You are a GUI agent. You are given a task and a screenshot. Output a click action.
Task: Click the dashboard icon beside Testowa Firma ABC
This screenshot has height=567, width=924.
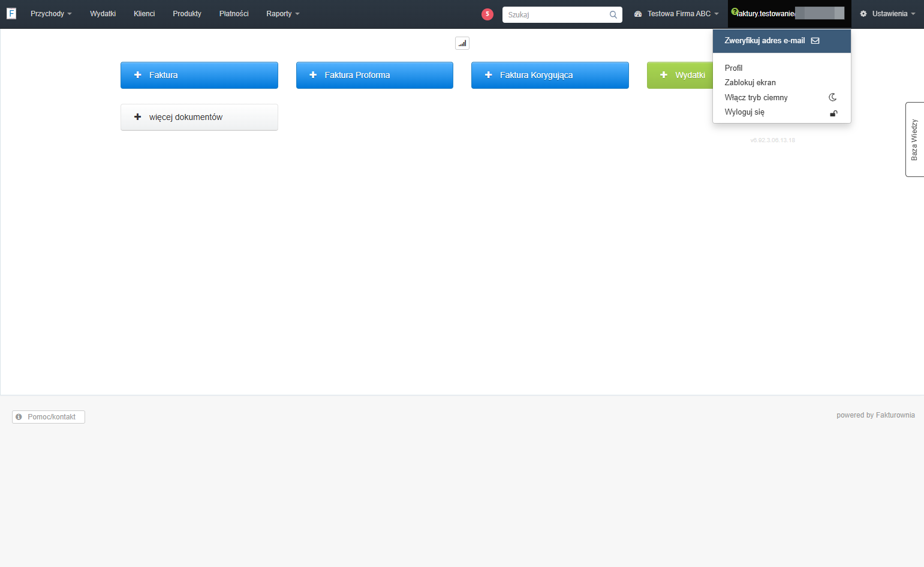coord(638,14)
